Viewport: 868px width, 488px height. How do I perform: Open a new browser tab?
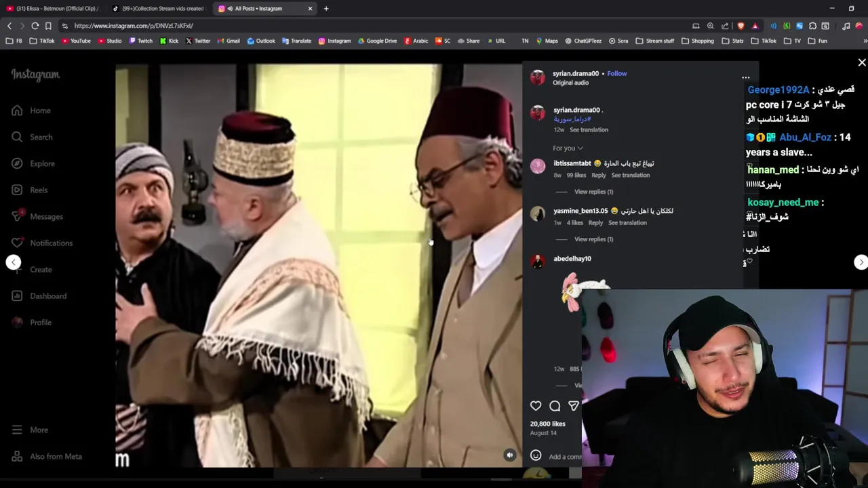[326, 9]
